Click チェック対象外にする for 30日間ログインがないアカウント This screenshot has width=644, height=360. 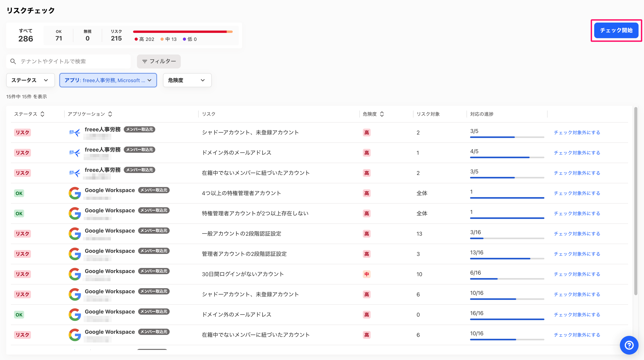[x=577, y=274]
